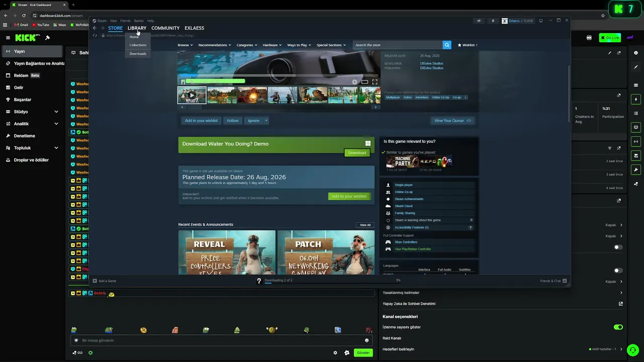The image size is (644, 362).
Task: Click the wrench icon in Kick right sidebar
Action: (636, 169)
